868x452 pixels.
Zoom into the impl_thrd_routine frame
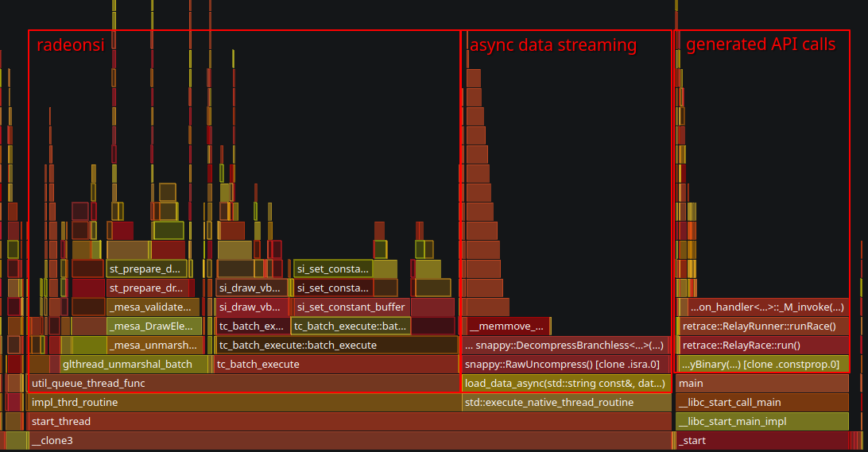click(x=238, y=402)
